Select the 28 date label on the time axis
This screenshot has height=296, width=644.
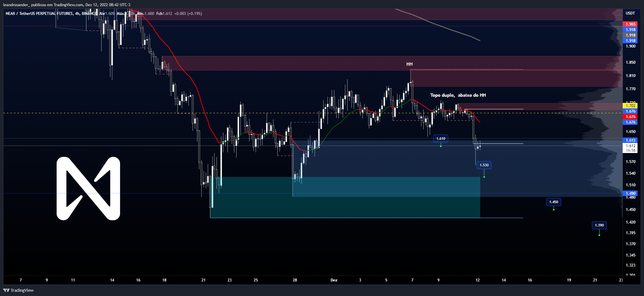coord(295,280)
